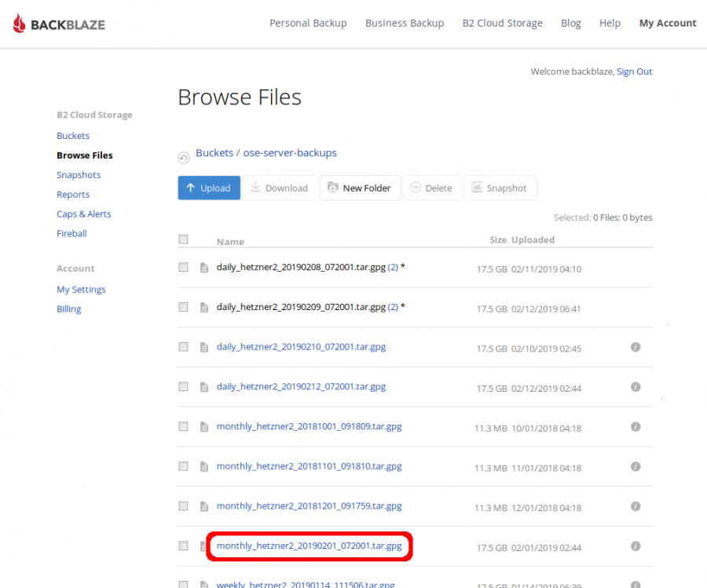The image size is (707, 588).
Task: Open info icon for monthly_hetzner2_20181201 file
Action: 636,506
